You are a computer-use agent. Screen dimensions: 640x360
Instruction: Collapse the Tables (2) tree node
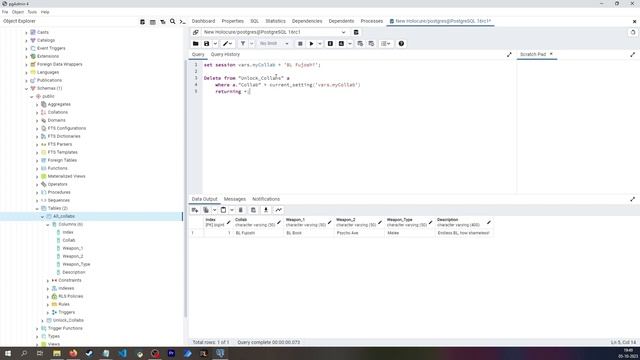pos(37,209)
